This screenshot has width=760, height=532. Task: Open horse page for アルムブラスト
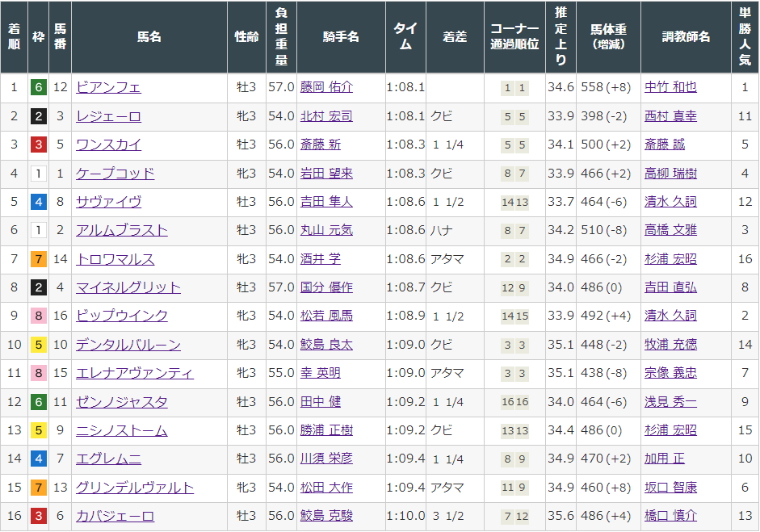tap(121, 230)
